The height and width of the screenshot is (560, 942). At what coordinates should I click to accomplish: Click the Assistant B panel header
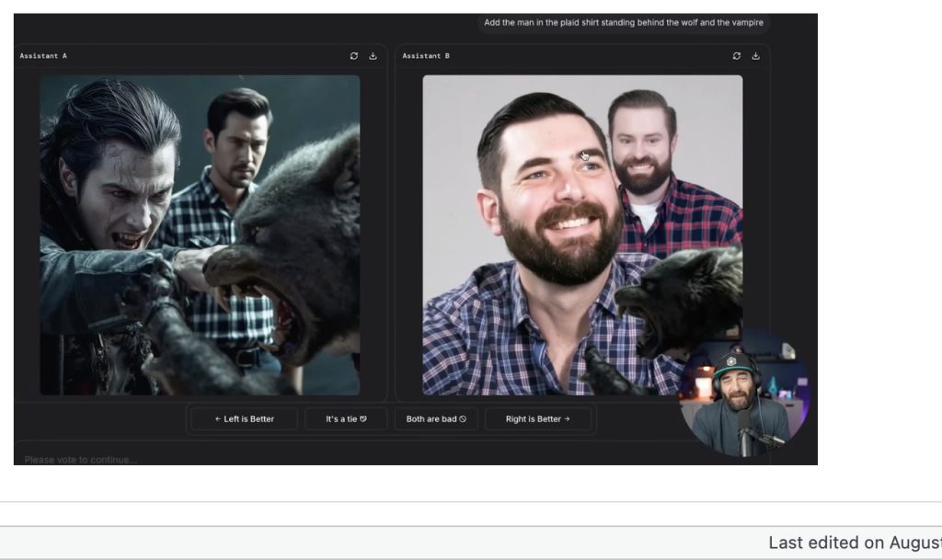425,55
